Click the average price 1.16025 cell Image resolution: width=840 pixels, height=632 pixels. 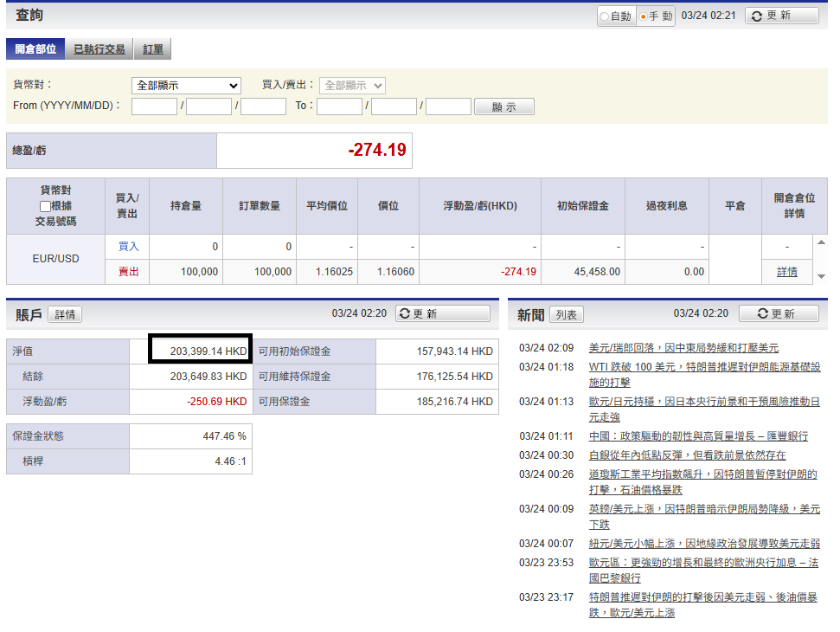click(x=327, y=272)
